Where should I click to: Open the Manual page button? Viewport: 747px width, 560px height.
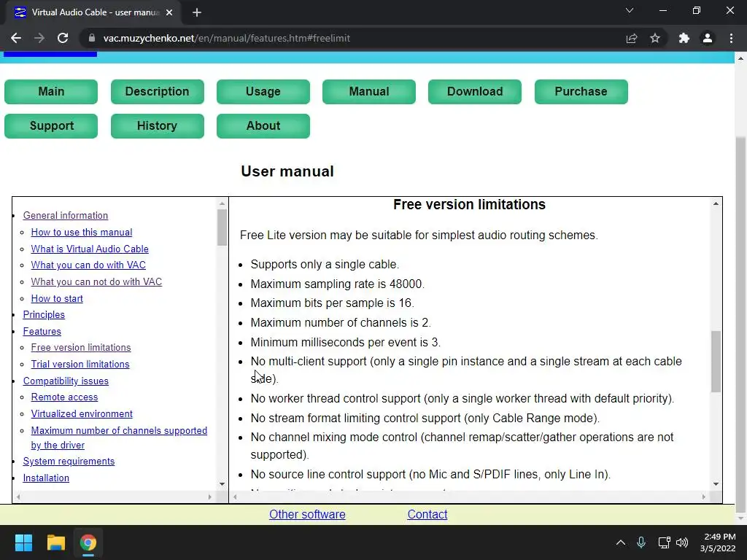[x=368, y=91]
